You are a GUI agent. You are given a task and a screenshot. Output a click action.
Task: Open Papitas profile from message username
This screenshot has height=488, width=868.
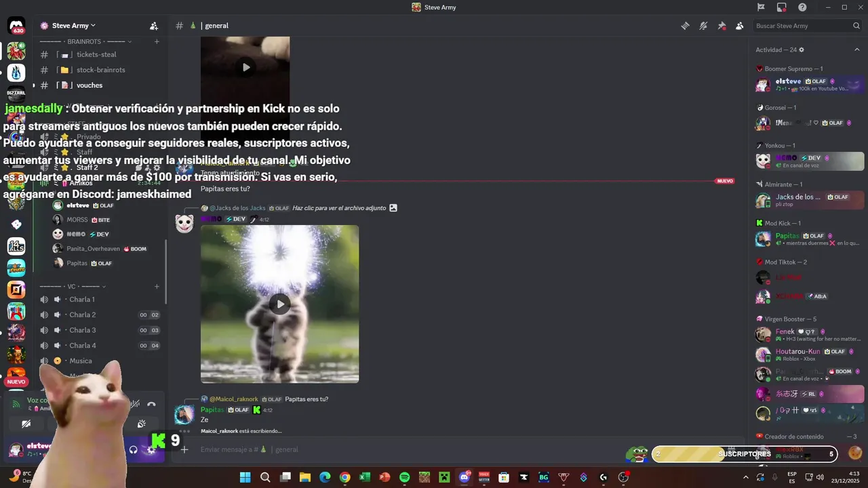click(212, 410)
